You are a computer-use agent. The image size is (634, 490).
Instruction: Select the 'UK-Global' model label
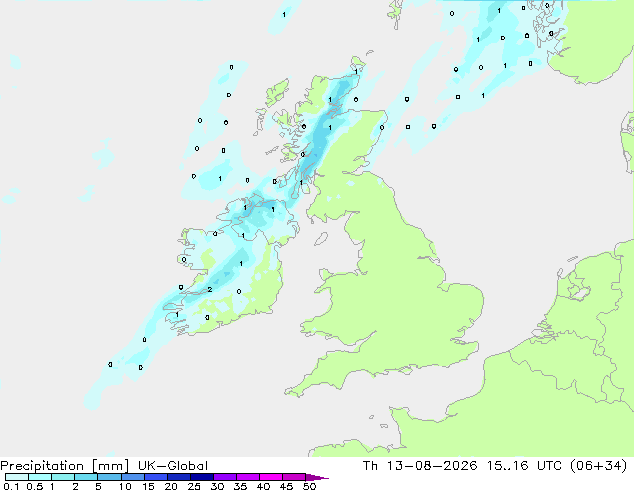[173, 466]
